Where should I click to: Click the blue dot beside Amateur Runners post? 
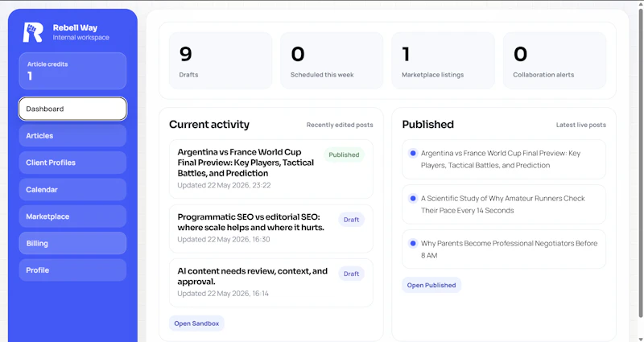point(413,198)
